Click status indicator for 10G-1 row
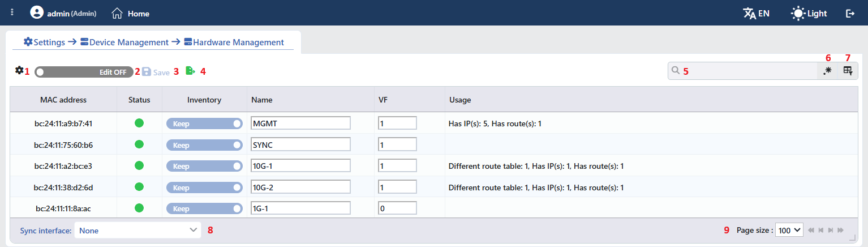Screen dimensions: 868x247 coord(139,166)
